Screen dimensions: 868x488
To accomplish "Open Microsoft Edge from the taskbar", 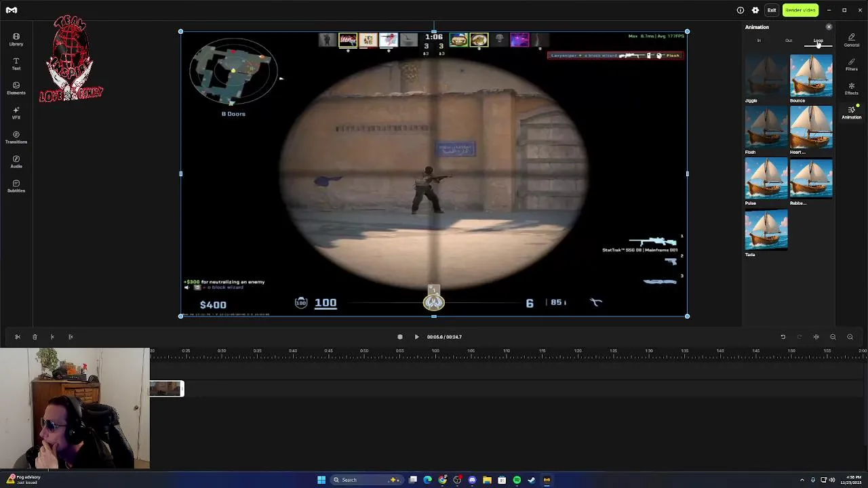I will (x=427, y=480).
